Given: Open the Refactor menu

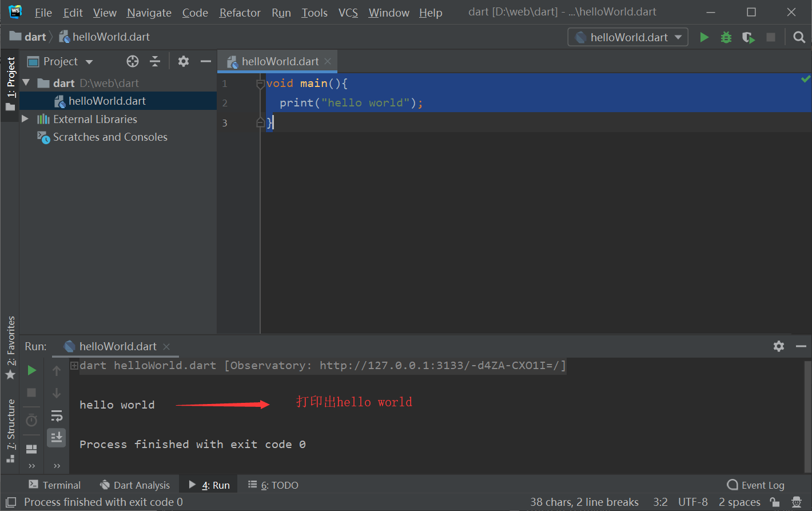Looking at the screenshot, I should click(240, 12).
